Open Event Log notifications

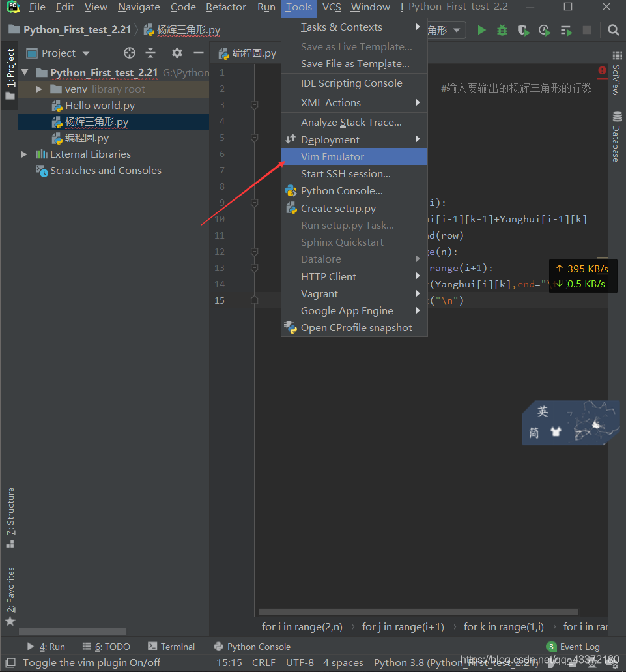pos(574,647)
